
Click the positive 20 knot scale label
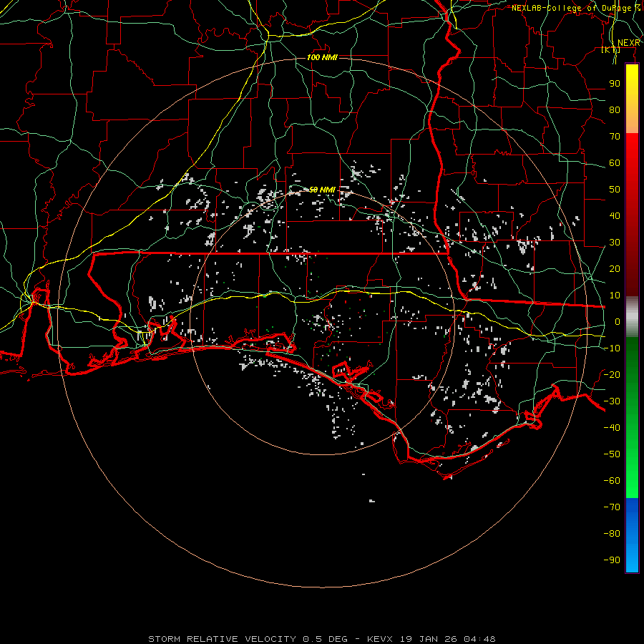click(615, 269)
